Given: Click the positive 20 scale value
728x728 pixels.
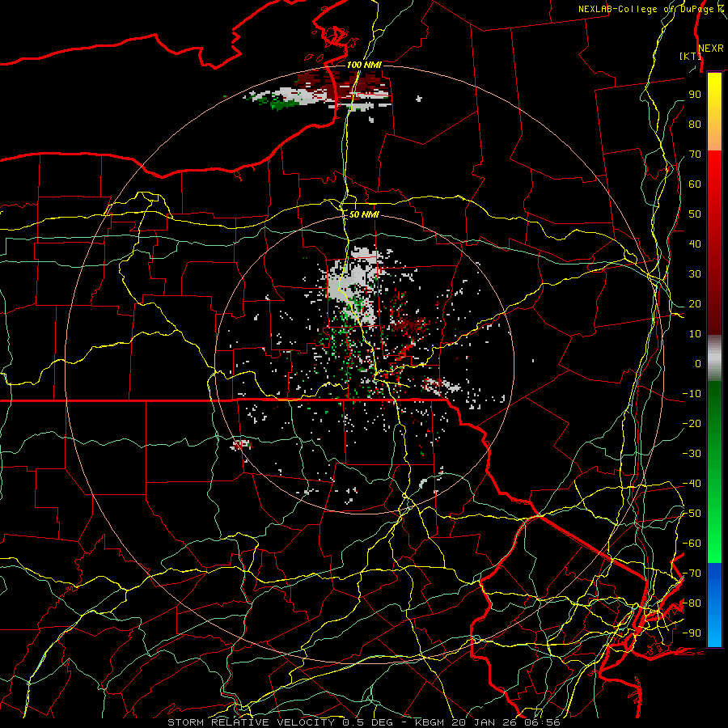Looking at the screenshot, I should (x=695, y=303).
